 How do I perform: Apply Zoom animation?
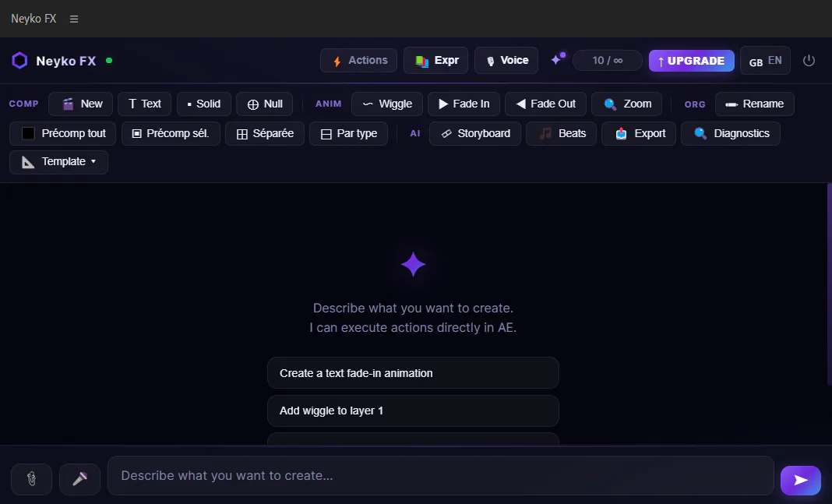[x=626, y=104]
